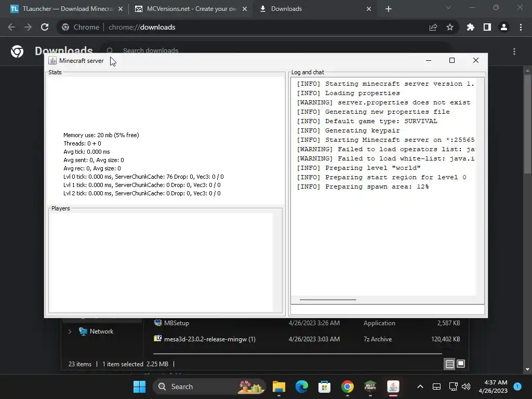Click 'Generating keypair' log line
The image size is (532, 399).
pyautogui.click(x=349, y=130)
